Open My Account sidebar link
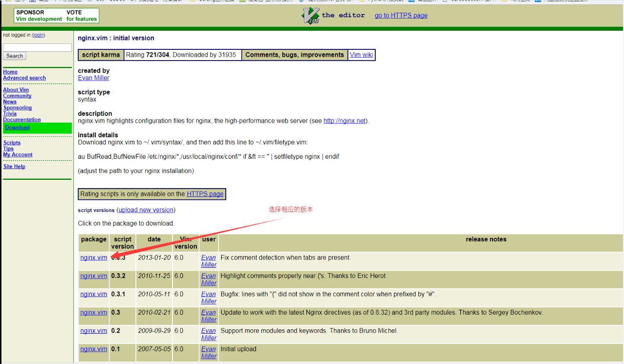This screenshot has height=364, width=624. point(18,154)
